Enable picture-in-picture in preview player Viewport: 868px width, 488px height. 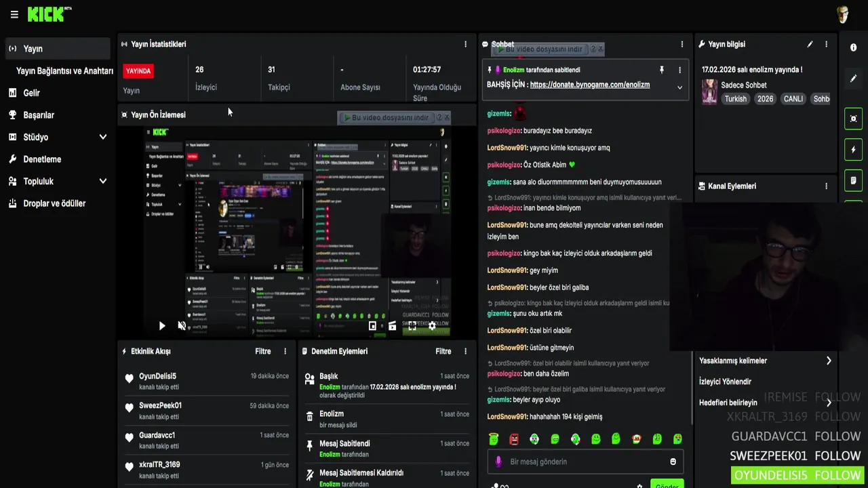click(x=372, y=326)
